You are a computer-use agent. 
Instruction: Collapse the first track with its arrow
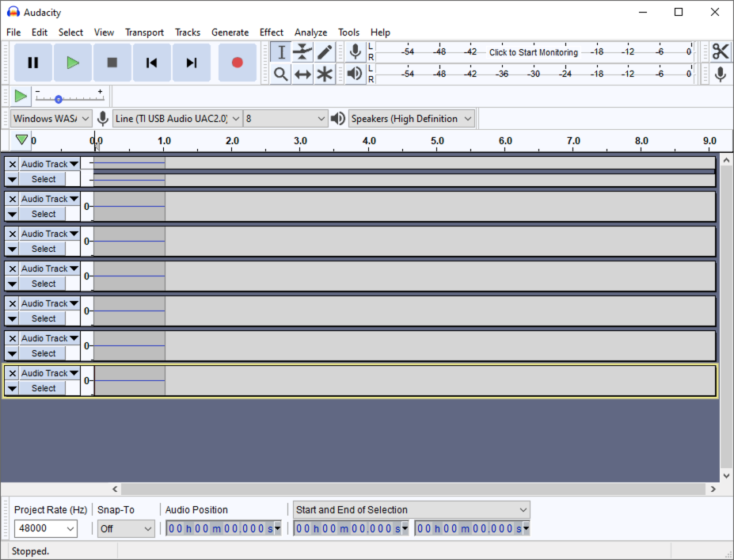pos(12,179)
